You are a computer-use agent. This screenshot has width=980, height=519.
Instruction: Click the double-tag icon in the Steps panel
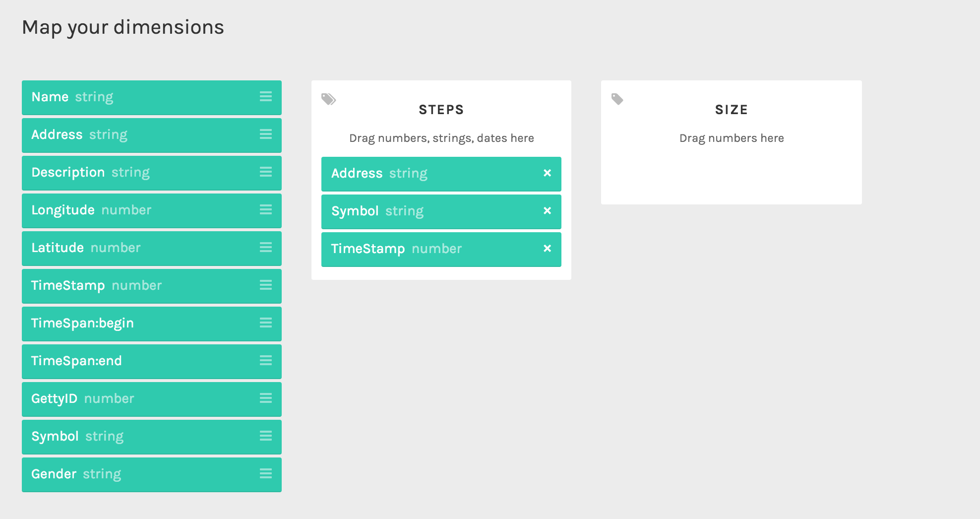328,99
